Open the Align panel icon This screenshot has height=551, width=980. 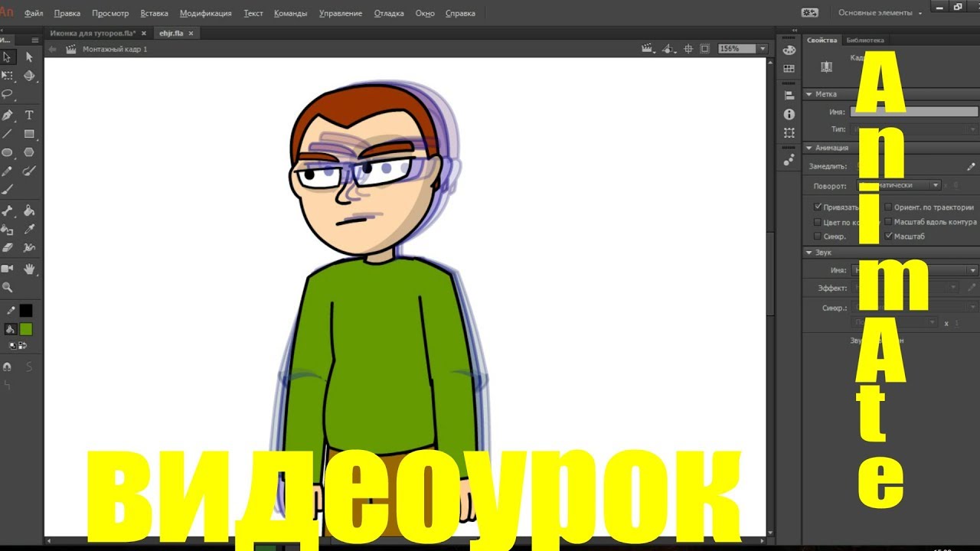(x=789, y=96)
